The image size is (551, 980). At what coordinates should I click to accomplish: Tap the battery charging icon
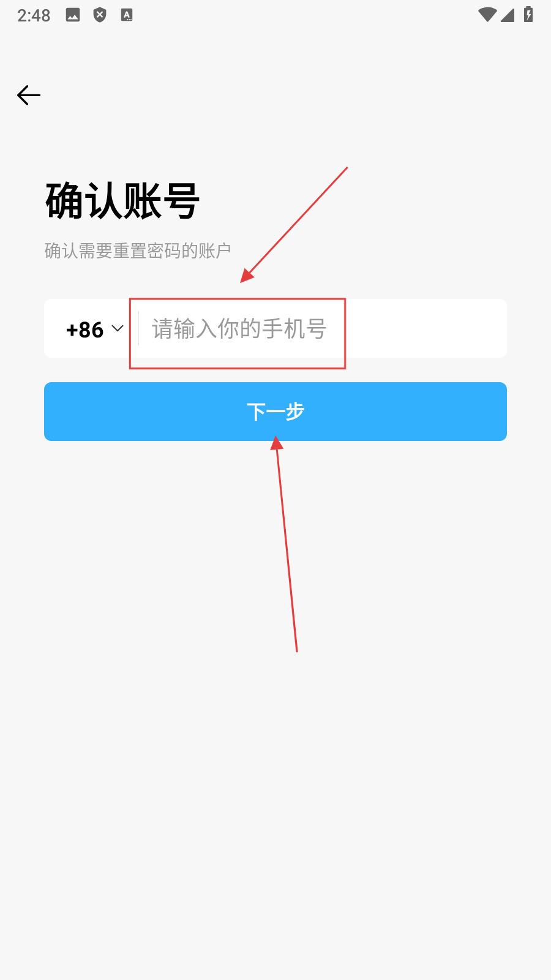point(528,14)
